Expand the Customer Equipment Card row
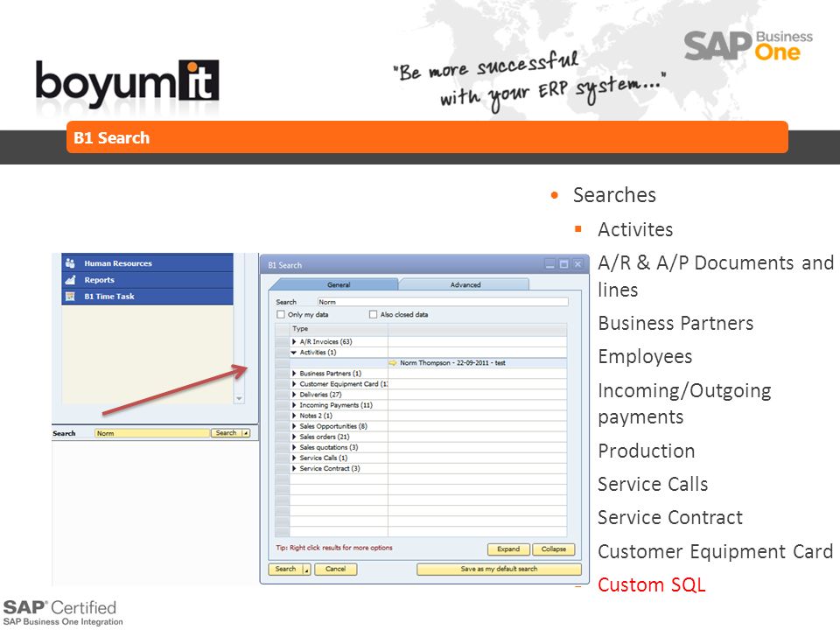 tap(294, 384)
